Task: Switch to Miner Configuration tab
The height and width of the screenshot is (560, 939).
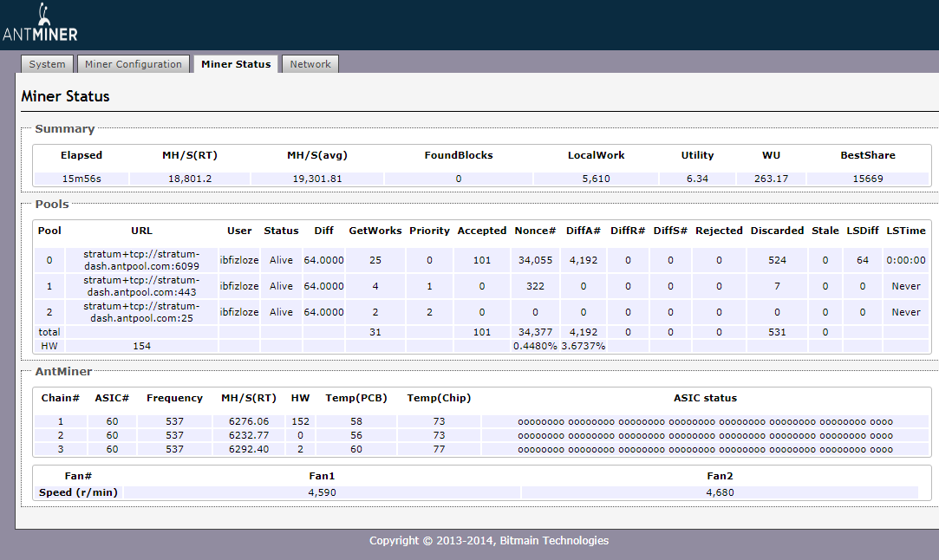Action: [x=134, y=64]
